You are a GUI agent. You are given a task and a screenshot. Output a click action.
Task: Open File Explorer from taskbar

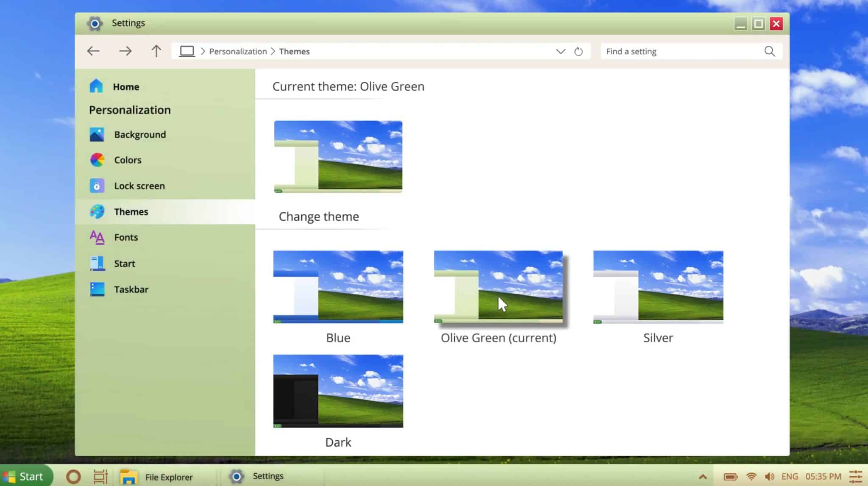[128, 476]
